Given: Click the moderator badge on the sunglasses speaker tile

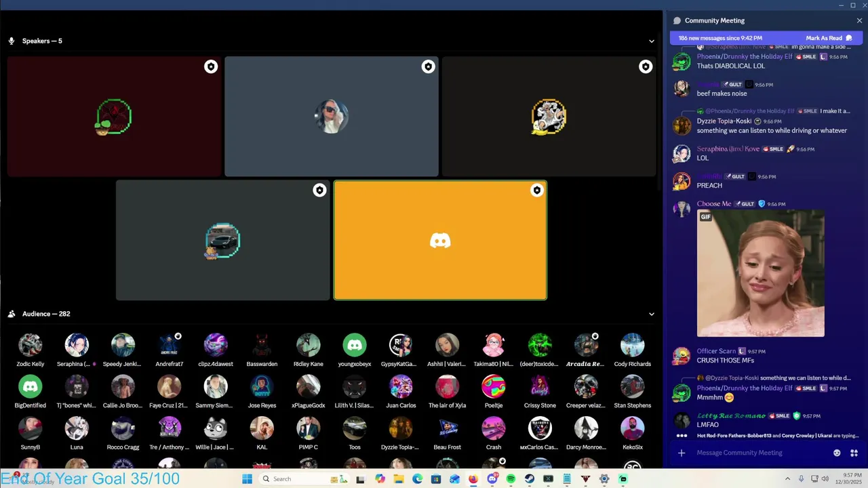Looking at the screenshot, I should click(428, 66).
